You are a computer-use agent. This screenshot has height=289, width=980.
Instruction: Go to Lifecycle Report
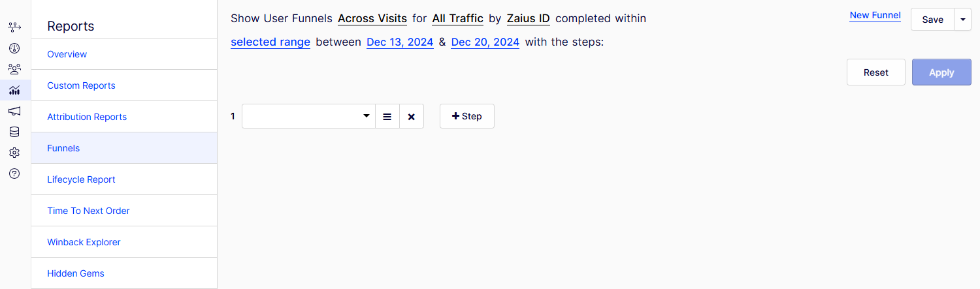click(x=81, y=179)
